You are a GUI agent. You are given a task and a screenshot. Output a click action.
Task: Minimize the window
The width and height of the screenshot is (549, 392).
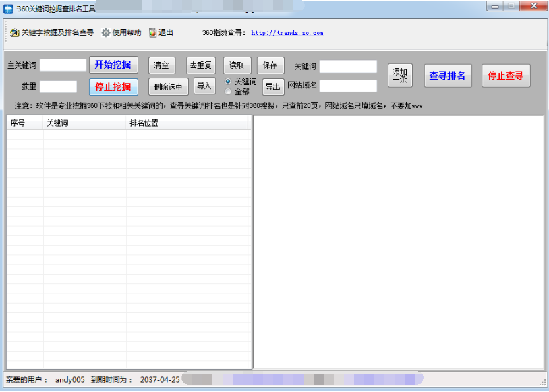pyautogui.click(x=495, y=6)
